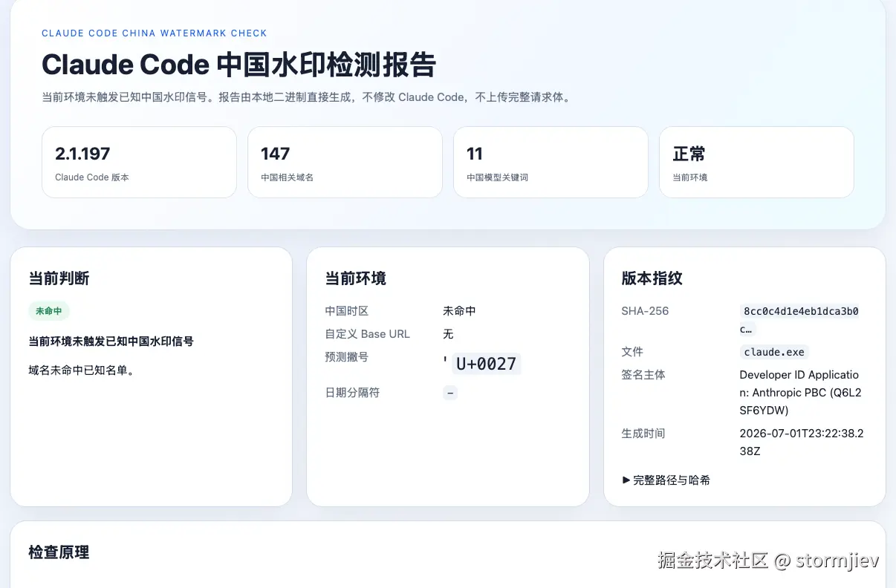This screenshot has height=588, width=896.
Task: Click the green 未命中 badge
Action: [x=49, y=311]
